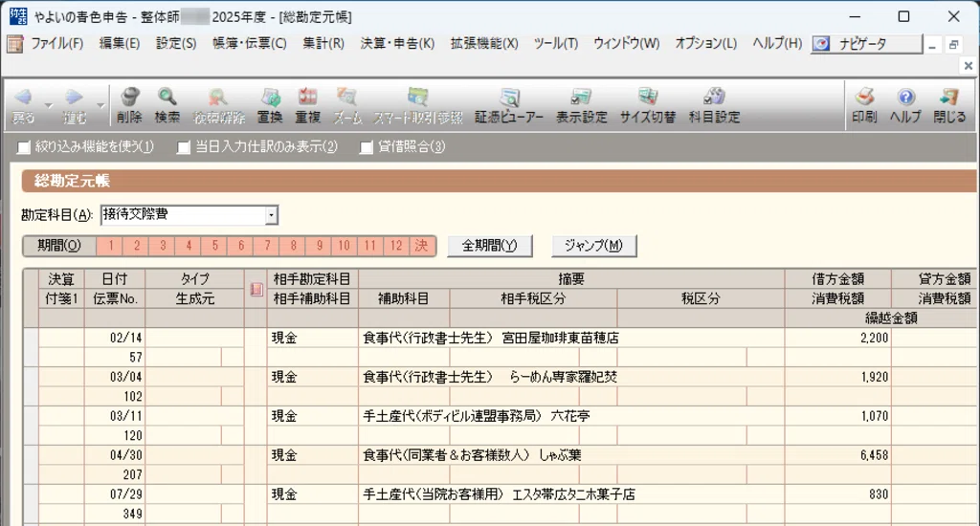The image size is (980, 526).
Task: Click the amount 6,458 cell
Action: click(838, 455)
